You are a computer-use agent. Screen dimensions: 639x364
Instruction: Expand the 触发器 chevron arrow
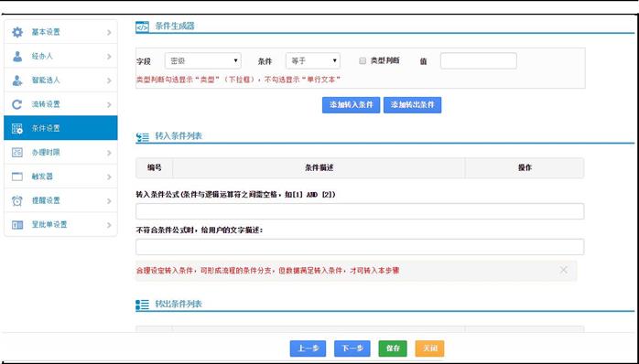[x=109, y=177]
